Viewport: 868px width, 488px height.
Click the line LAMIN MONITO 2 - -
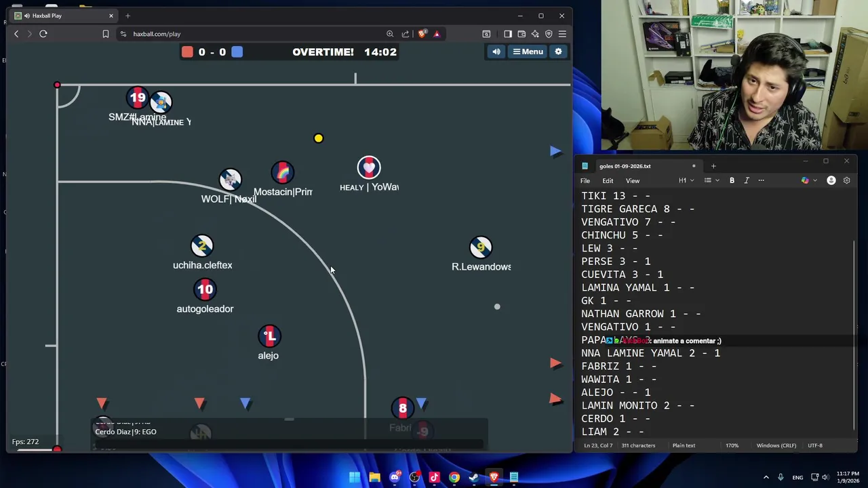coord(637,405)
